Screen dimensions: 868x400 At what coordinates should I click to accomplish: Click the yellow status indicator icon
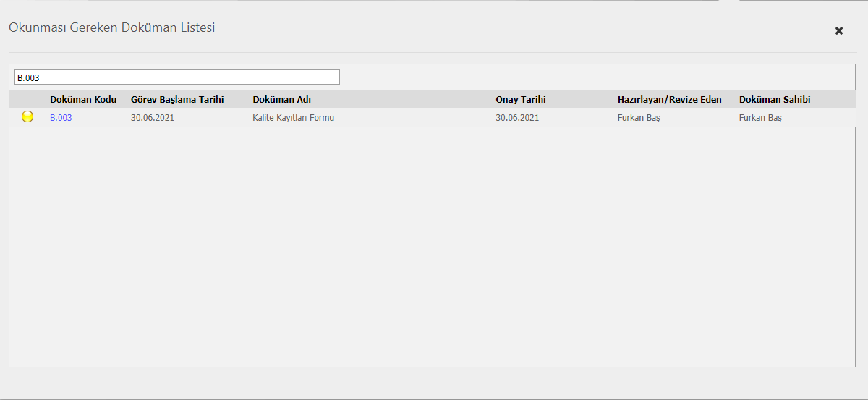[27, 117]
